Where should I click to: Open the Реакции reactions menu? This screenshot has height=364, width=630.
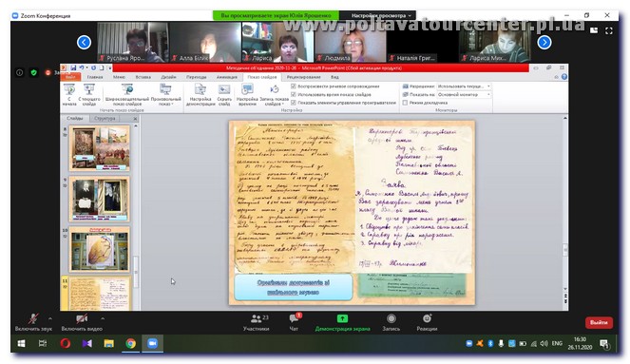tap(427, 322)
